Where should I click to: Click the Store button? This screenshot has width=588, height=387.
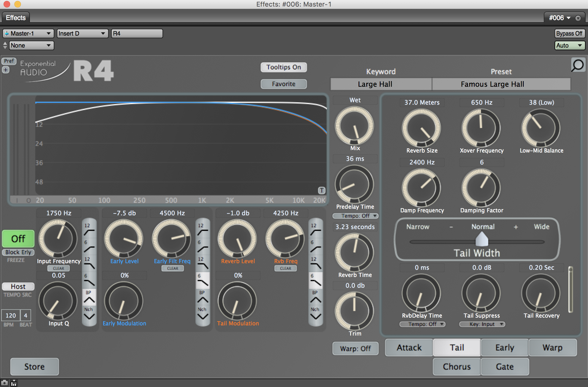tap(35, 367)
